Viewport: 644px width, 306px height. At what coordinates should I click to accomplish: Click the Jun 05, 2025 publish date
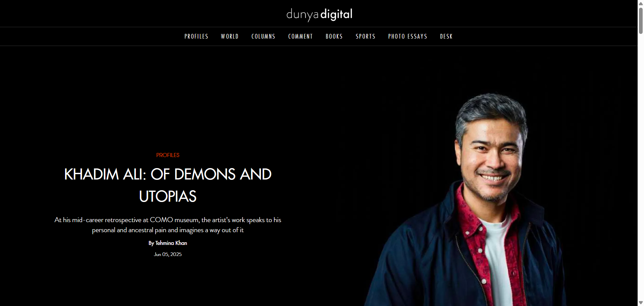click(168, 254)
